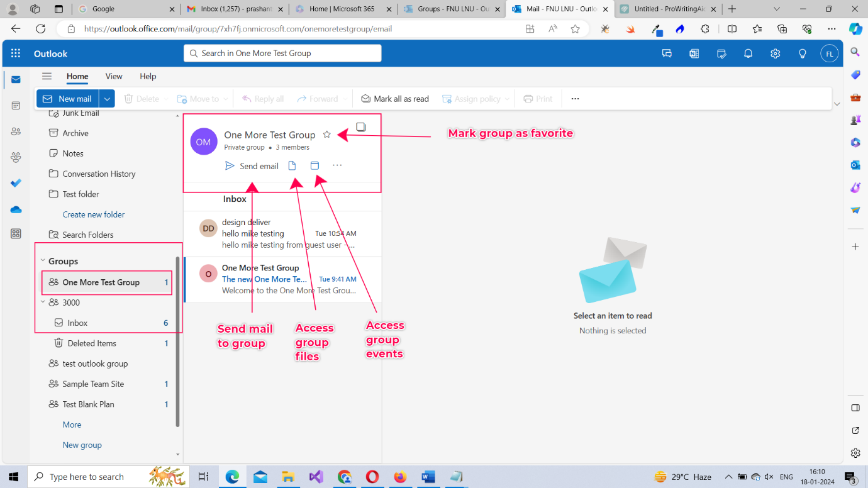Click Send email in group header
Image resolution: width=868 pixels, height=488 pixels.
click(x=252, y=166)
